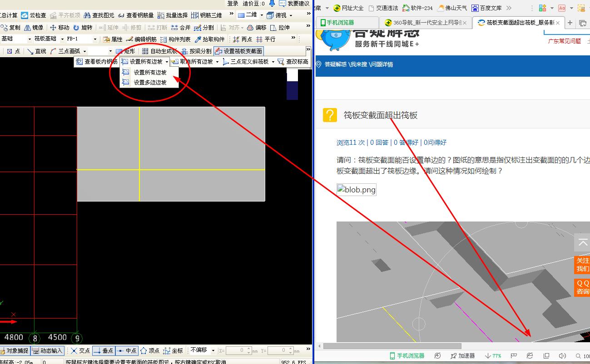This screenshot has width=590, height=364.
Task: Select the 点 point drawing tool
Action: (x=14, y=51)
